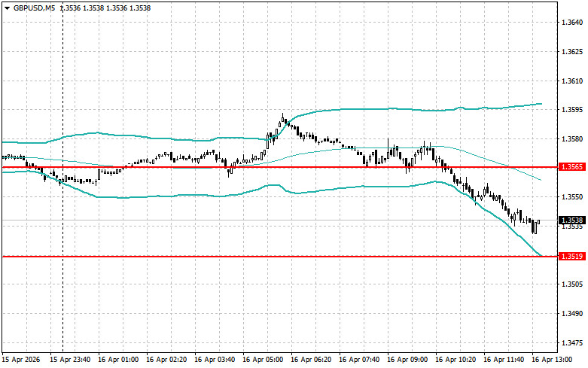Viewport: 588px width, 368px height.
Task: Click the 1.3640 price scale value
Action: (x=572, y=23)
